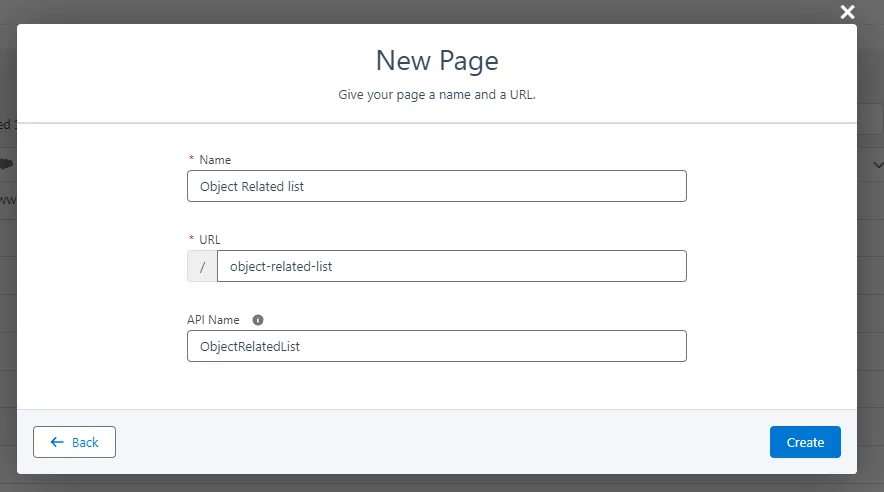Screen dimensions: 884x492
Task: Click the red asterisk beside URL
Action: coord(191,240)
